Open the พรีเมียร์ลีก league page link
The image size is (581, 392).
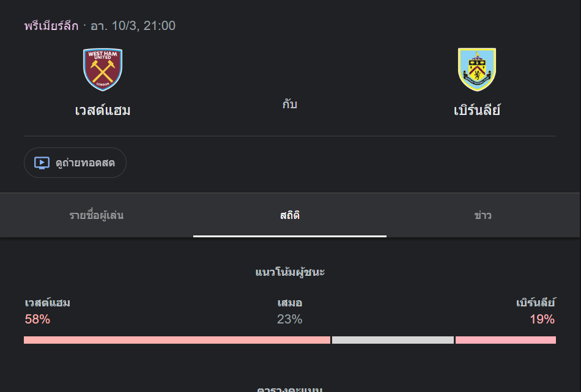(x=51, y=26)
